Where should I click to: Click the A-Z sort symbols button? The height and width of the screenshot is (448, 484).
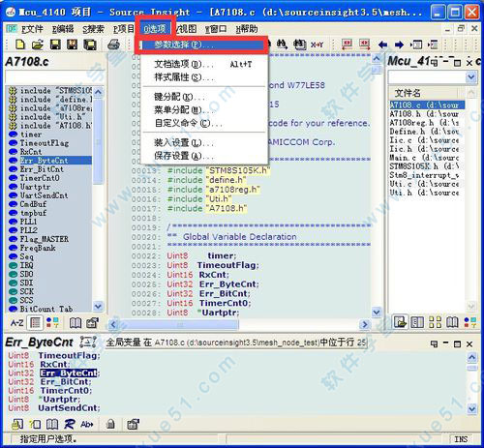click(x=16, y=322)
